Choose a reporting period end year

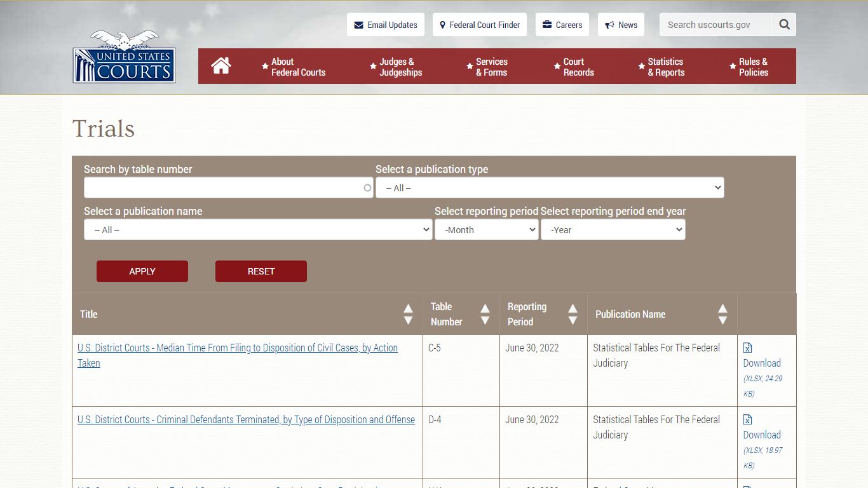613,229
